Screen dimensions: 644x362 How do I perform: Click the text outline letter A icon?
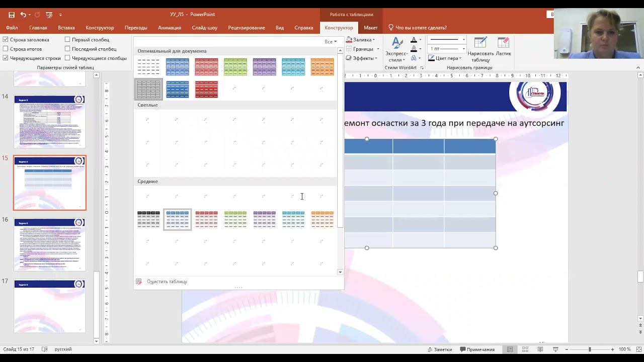(x=414, y=49)
